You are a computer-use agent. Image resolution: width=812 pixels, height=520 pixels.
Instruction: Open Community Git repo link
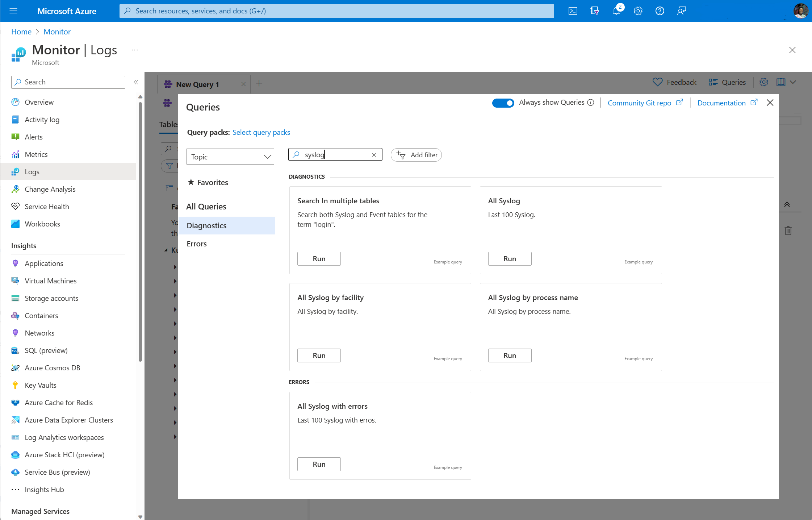pyautogui.click(x=645, y=103)
